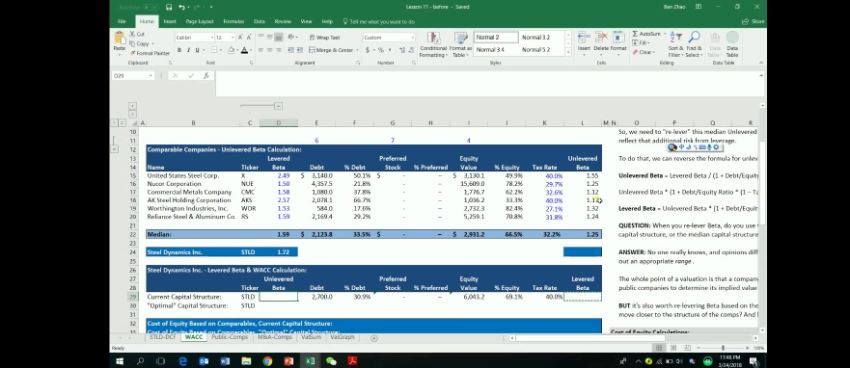The width and height of the screenshot is (850, 368).
Task: Click the Decrease Decimal icon
Action: (x=410, y=50)
